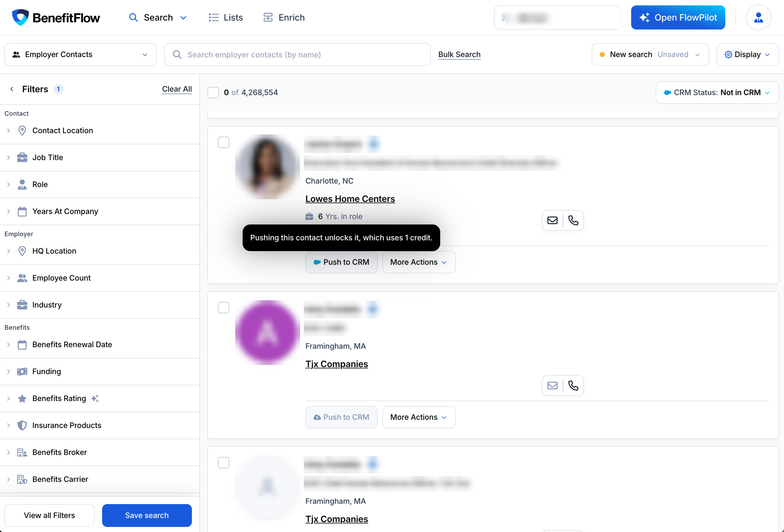Select the Insurance Products filter row
The image size is (784, 532).
(x=100, y=425)
